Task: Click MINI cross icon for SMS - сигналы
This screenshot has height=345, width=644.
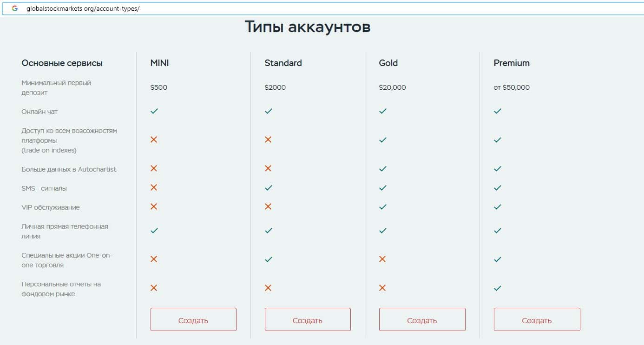Action: tap(154, 187)
